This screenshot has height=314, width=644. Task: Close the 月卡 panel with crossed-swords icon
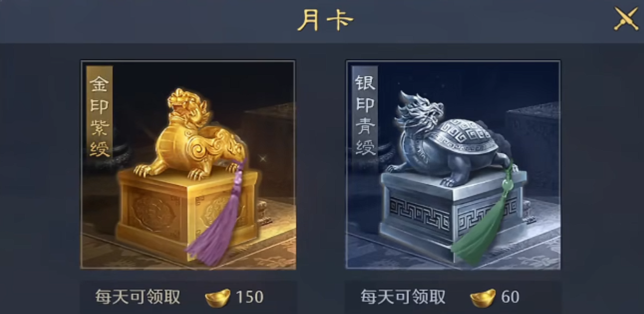coord(626,19)
